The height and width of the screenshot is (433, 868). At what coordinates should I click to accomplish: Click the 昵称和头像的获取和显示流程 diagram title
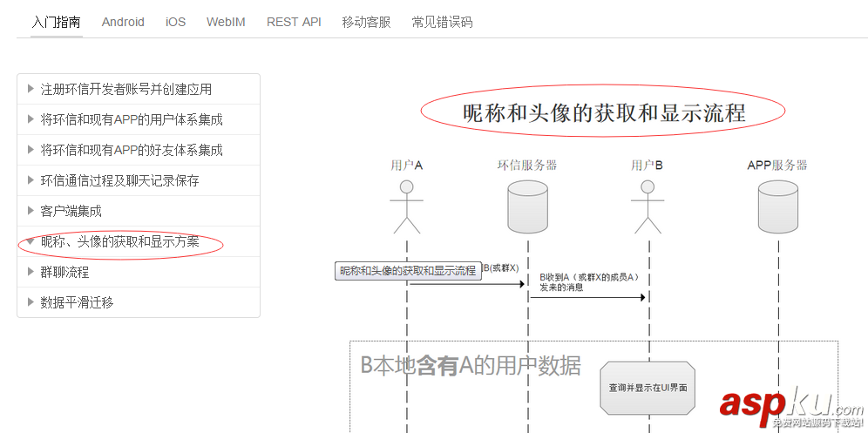[604, 113]
